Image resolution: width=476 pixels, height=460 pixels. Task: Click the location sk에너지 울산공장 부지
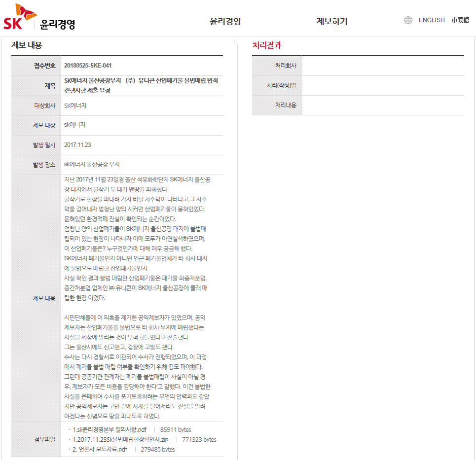(92, 164)
